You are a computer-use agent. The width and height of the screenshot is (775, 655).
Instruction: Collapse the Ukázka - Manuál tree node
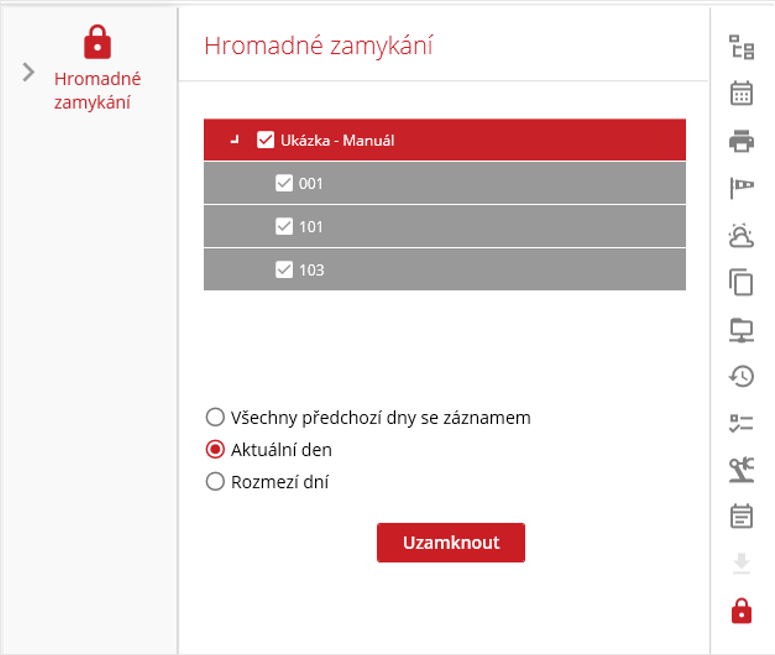pyautogui.click(x=234, y=141)
